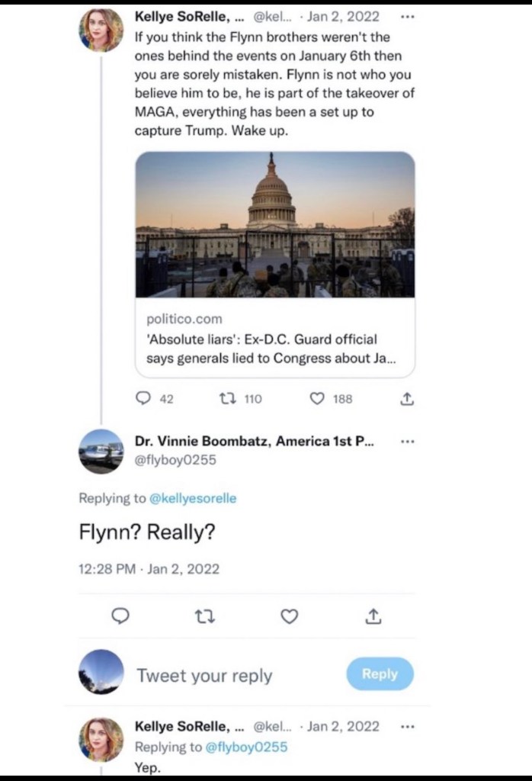
Task: Open more options on top Kellye SoRelle tweet
Action: [x=408, y=15]
